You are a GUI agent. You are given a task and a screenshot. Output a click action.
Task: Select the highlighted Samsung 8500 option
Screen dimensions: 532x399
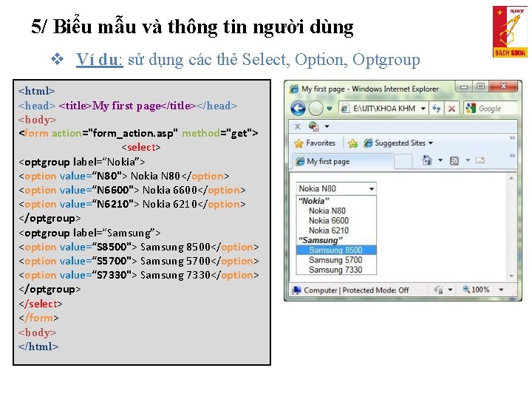tap(336, 250)
